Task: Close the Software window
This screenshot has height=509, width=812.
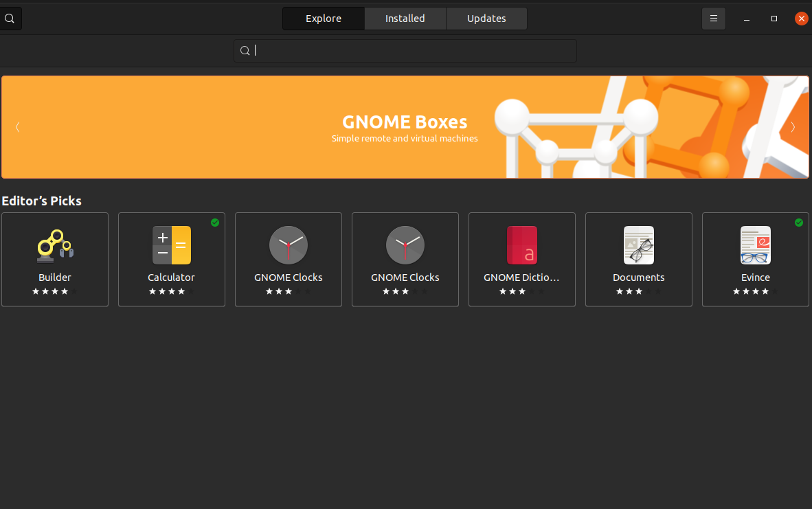Action: tap(802, 19)
